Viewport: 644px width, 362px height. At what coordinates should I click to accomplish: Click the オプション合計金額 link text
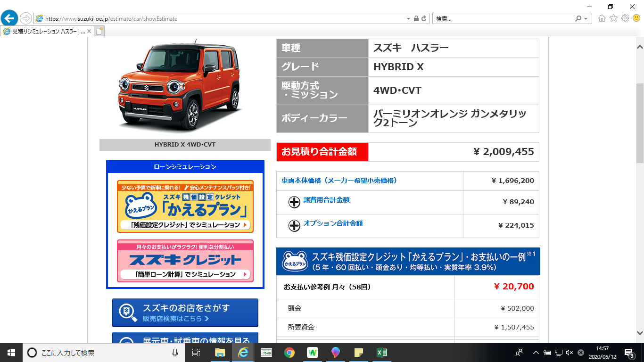click(333, 223)
